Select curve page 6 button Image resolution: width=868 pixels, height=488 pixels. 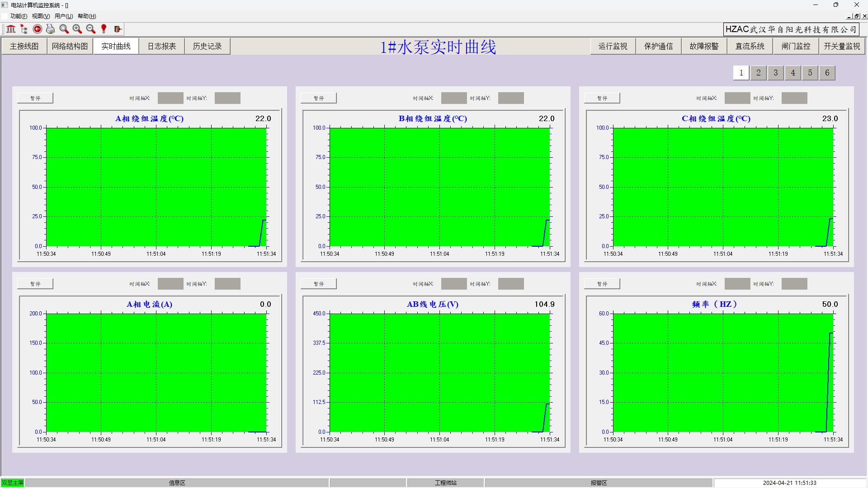point(827,73)
